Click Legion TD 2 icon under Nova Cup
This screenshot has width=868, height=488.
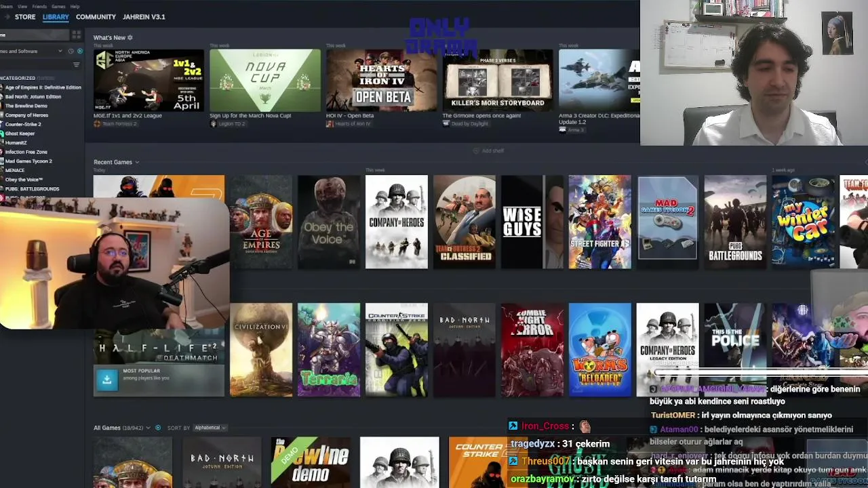(213, 124)
